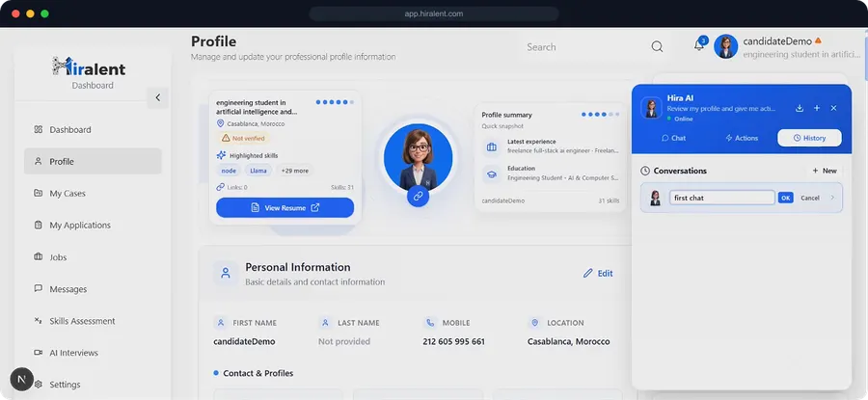The width and height of the screenshot is (868, 400).
Task: Click the person icon next to FIRST NAME
Action: [x=220, y=323]
